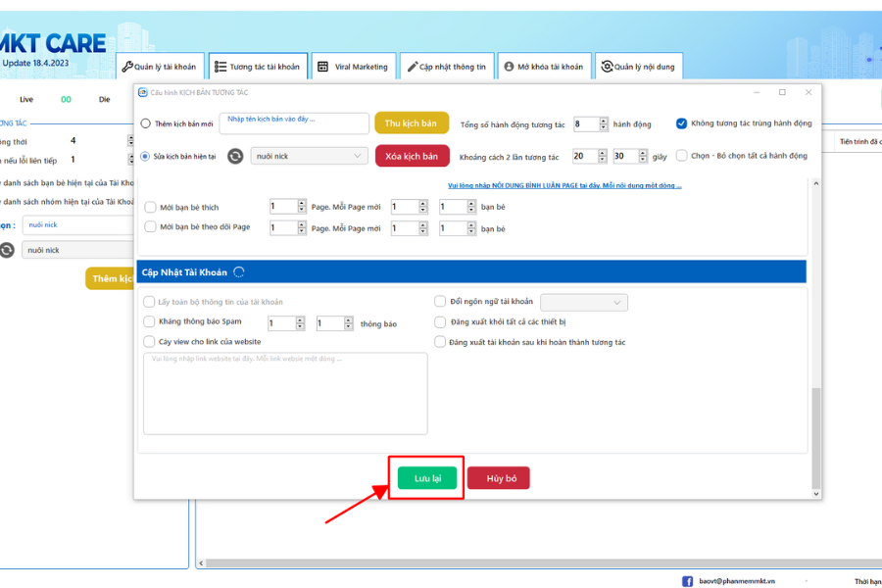This screenshot has width=882, height=588.
Task: Click the refresh icon in the left background panel
Action: 10,250
